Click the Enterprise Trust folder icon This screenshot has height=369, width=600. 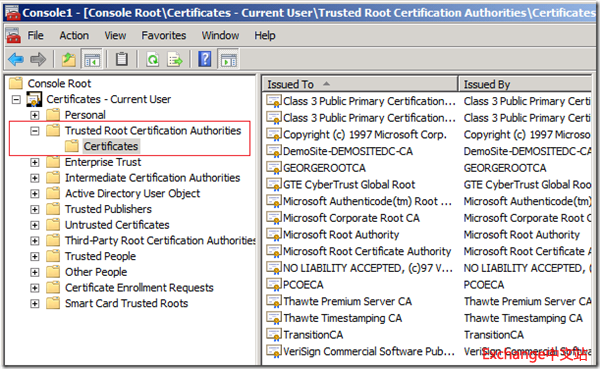click(53, 162)
